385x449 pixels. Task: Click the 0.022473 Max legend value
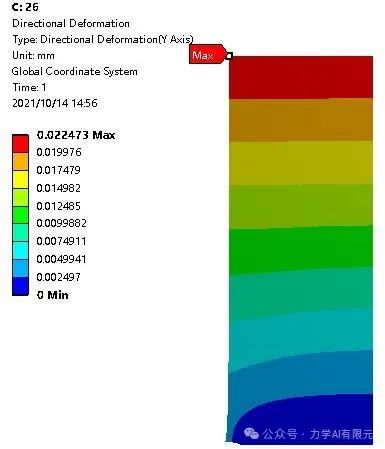coord(76,135)
